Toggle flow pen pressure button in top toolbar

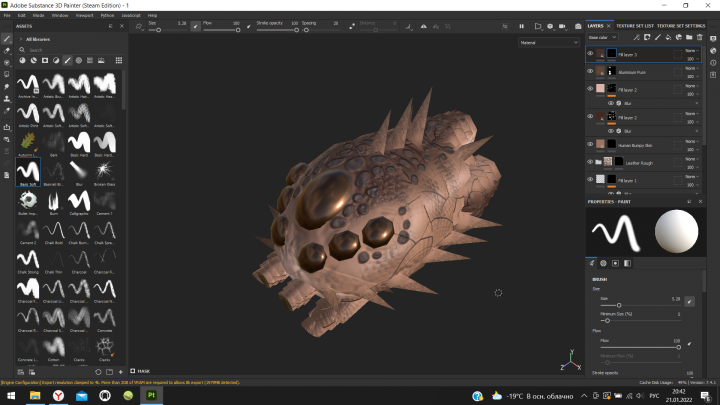tap(249, 27)
